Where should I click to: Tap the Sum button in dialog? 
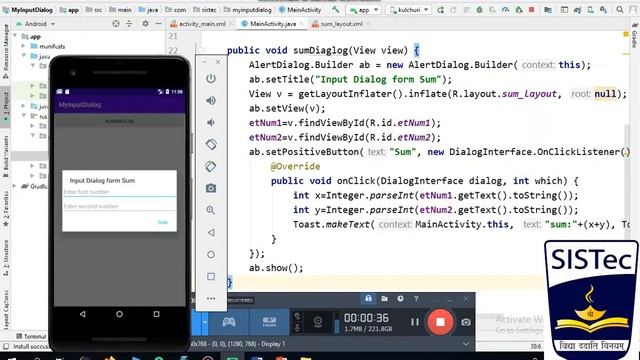162,222
